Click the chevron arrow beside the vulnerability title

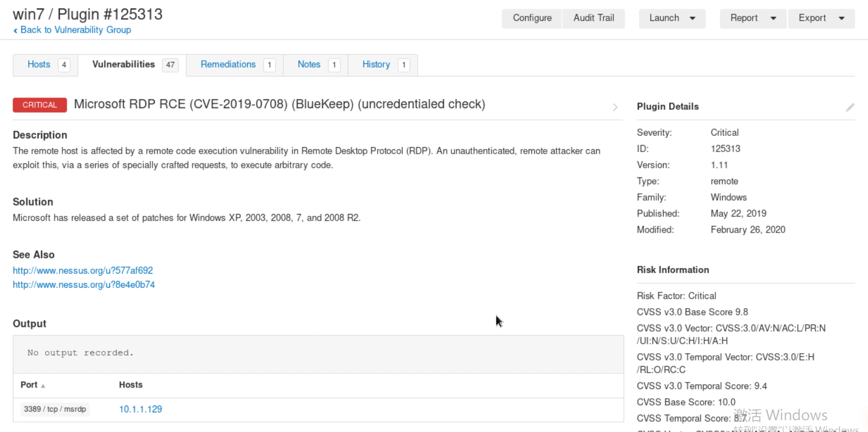tap(615, 107)
